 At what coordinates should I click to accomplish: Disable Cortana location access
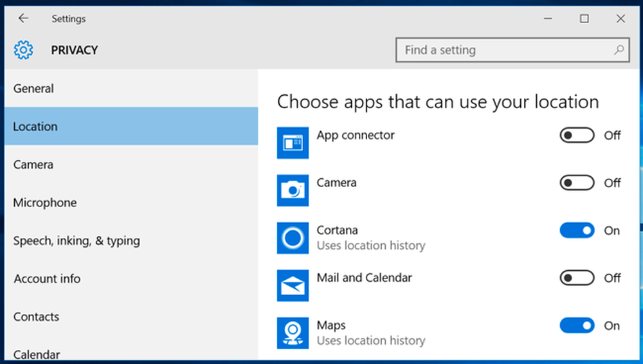point(577,230)
